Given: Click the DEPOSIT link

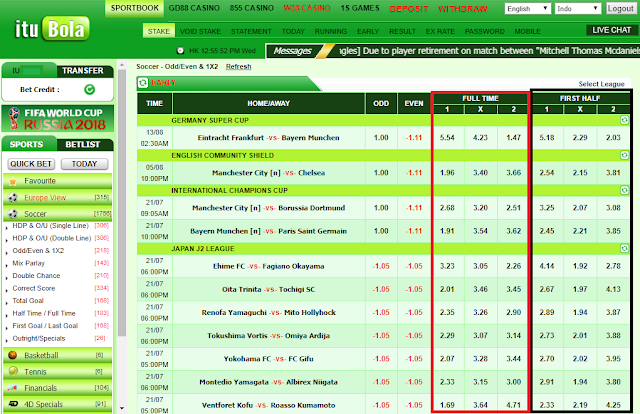Looking at the screenshot, I should tap(409, 9).
